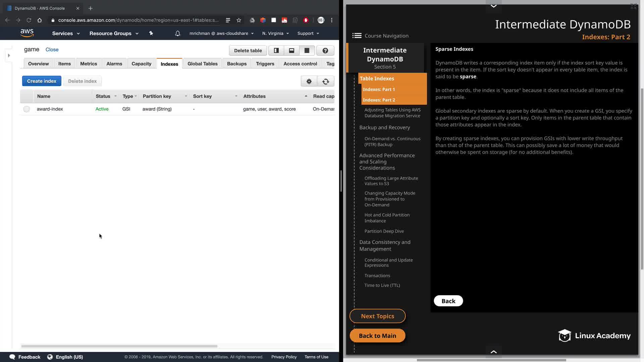The image size is (644, 362).
Task: Open the N. Virginia region dropdown
Action: point(275,34)
